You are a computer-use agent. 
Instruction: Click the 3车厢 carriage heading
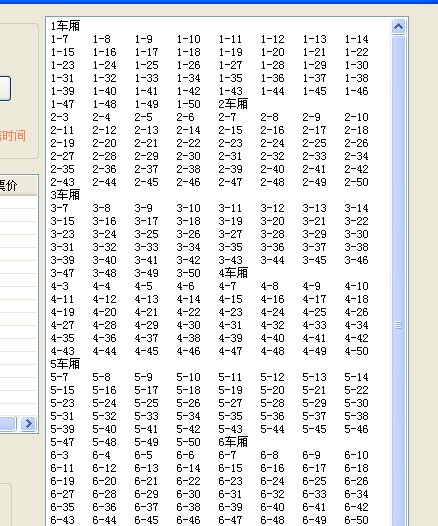tap(65, 195)
